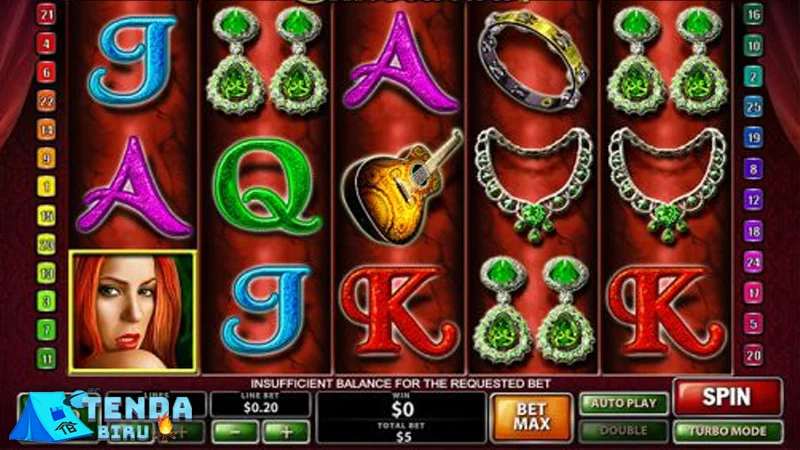Viewport: 800px width, 450px height.
Task: Select payline 25 marker on right
Action: coord(753,107)
